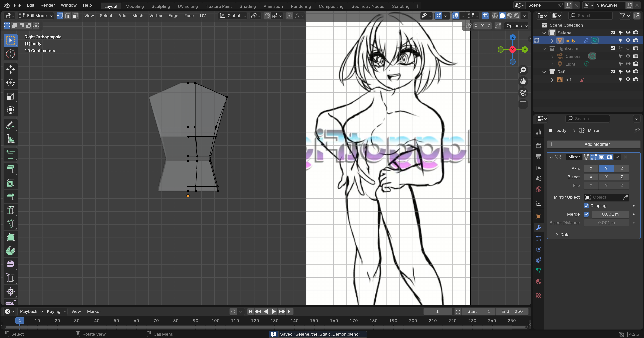Open the Global orientation dropdown
Image resolution: width=644 pixels, height=338 pixels.
tap(233, 16)
